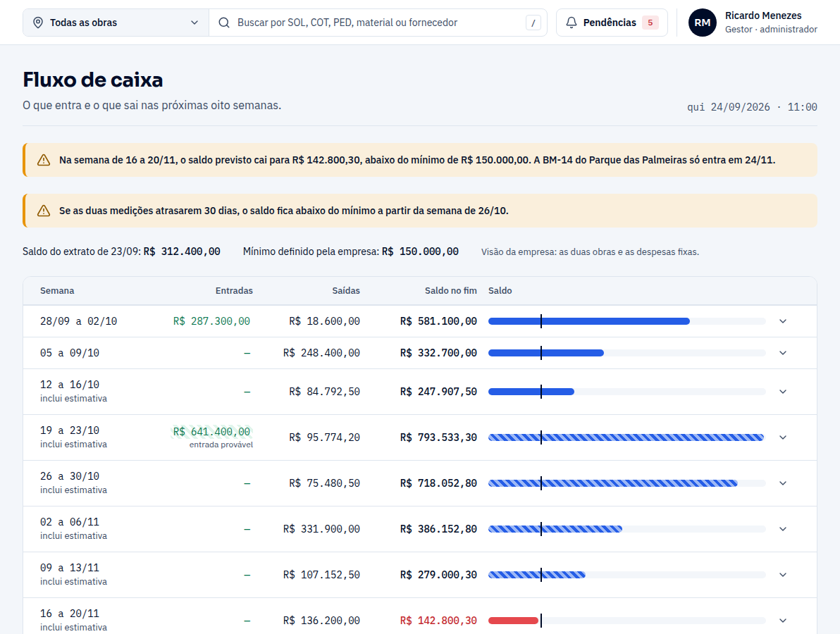Click the entry amount R$ 287.300,00

[211, 321]
